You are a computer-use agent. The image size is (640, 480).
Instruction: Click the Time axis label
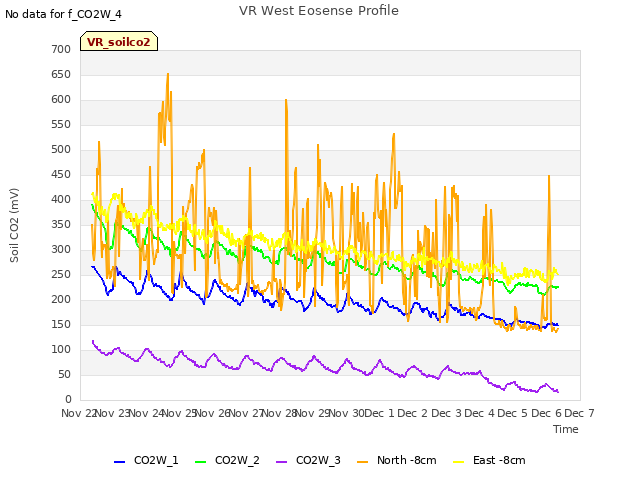566,429
